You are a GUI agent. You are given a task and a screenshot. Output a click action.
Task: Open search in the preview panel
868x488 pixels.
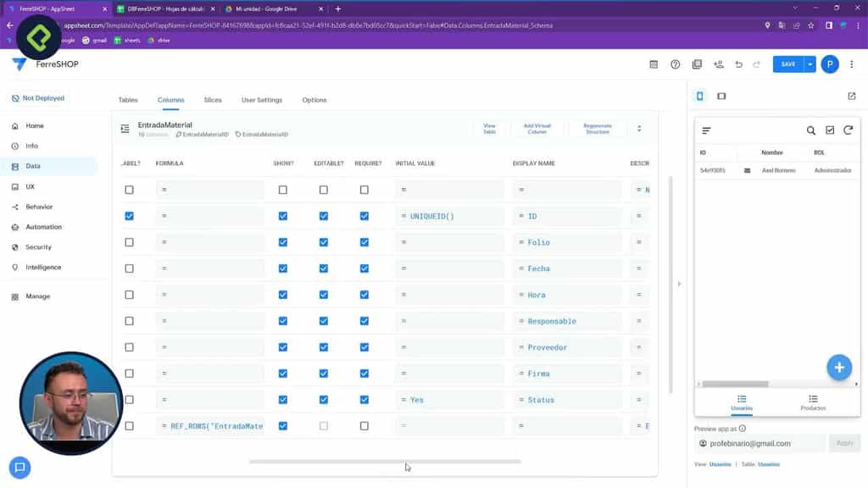click(811, 130)
